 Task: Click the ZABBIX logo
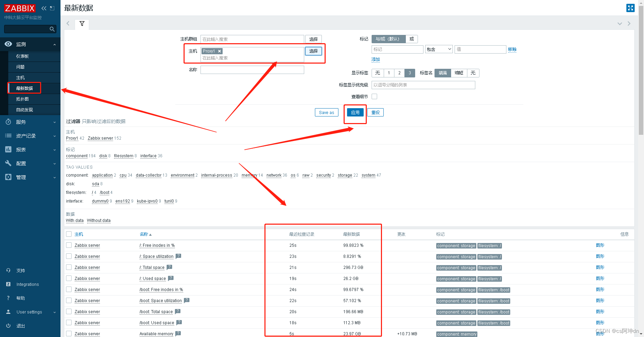click(x=20, y=8)
